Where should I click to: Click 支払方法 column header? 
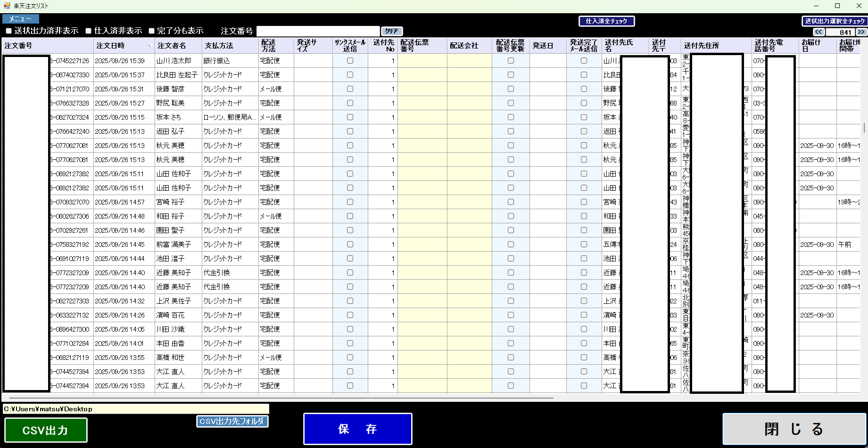click(x=230, y=46)
